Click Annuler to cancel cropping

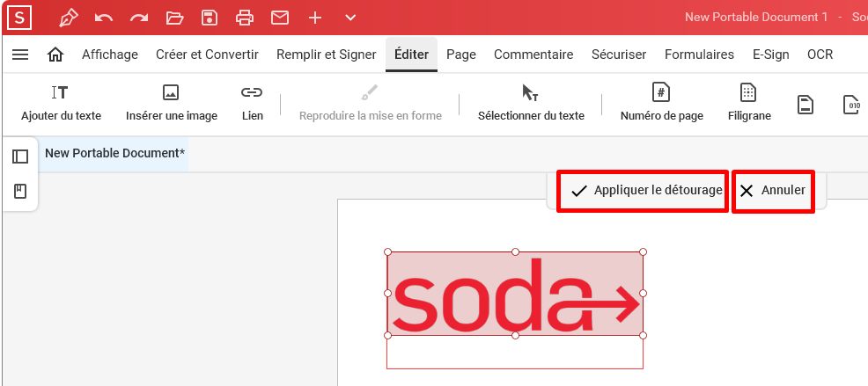(x=773, y=191)
